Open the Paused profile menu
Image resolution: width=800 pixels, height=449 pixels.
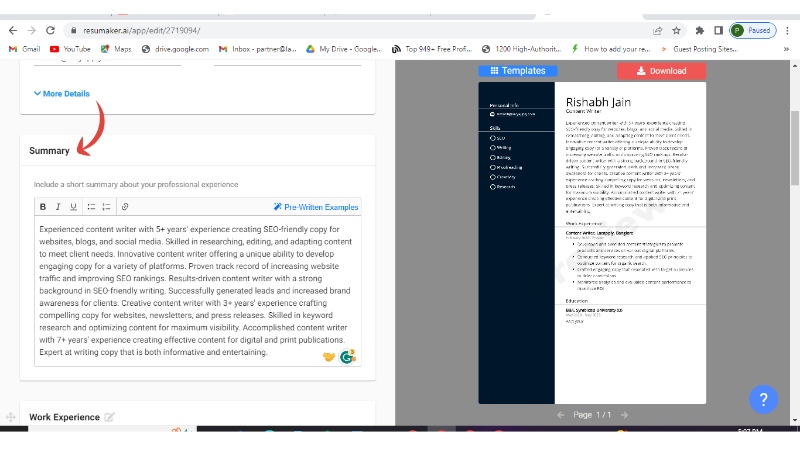(x=752, y=31)
